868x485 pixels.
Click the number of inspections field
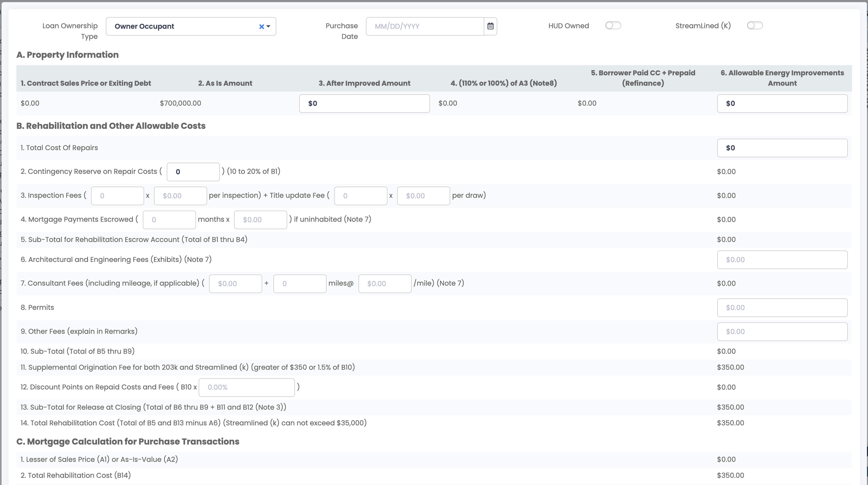click(x=118, y=196)
